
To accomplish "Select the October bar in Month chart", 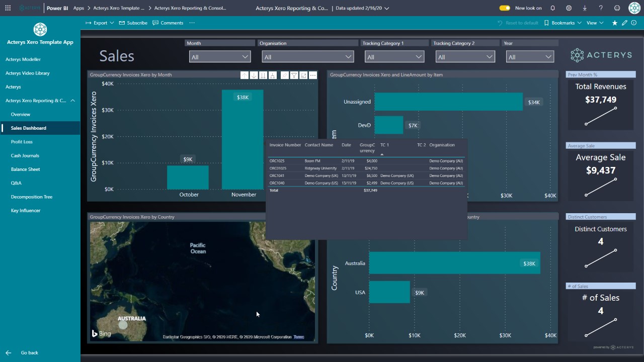I will pyautogui.click(x=188, y=177).
